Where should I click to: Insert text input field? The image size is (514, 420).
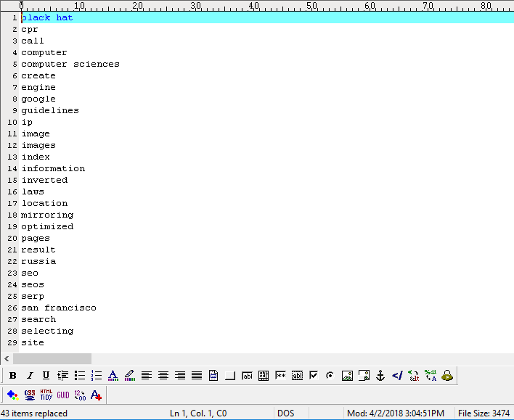pyautogui.click(x=247, y=376)
